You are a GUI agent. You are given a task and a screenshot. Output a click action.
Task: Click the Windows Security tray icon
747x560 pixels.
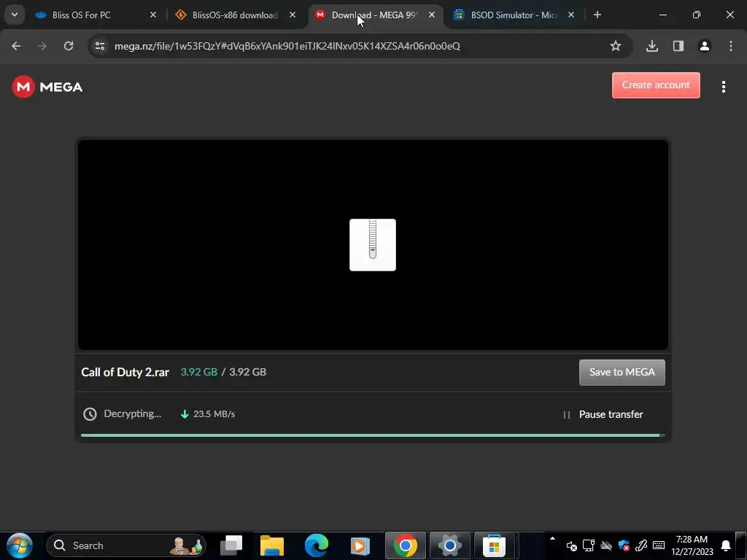[624, 545]
